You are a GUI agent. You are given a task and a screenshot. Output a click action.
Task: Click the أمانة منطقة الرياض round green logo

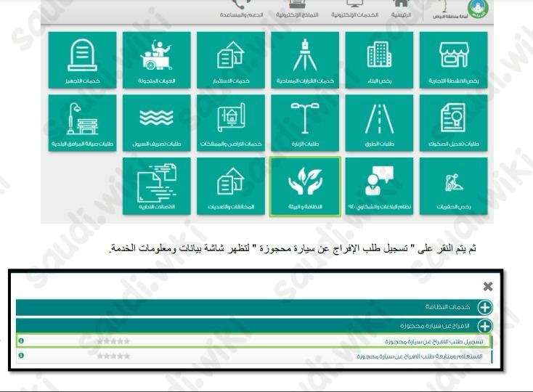(478, 9)
